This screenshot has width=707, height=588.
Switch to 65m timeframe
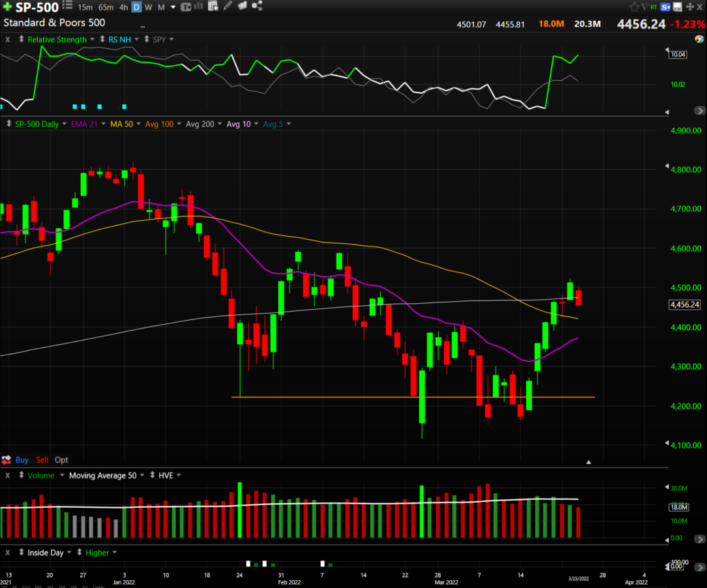click(x=106, y=7)
